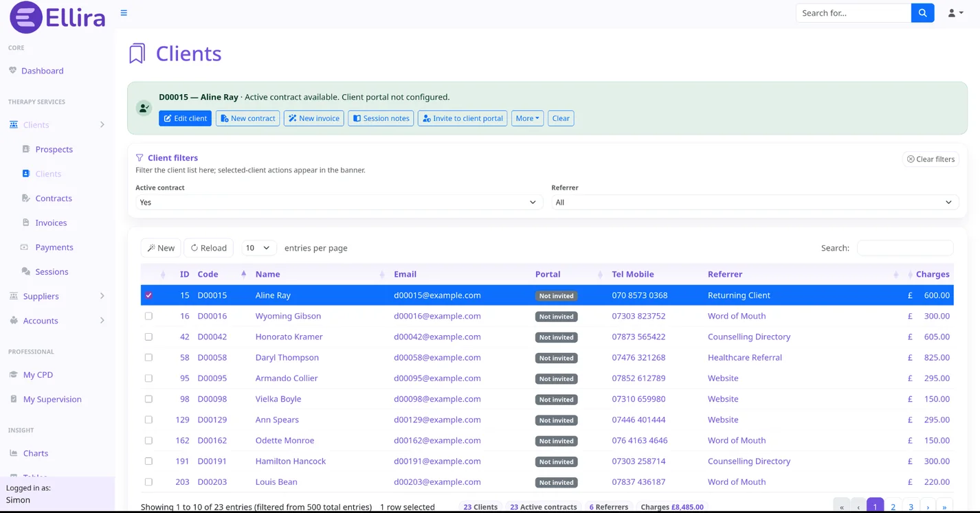The height and width of the screenshot is (513, 980).
Task: Click the top Search for... input field
Action: [854, 13]
